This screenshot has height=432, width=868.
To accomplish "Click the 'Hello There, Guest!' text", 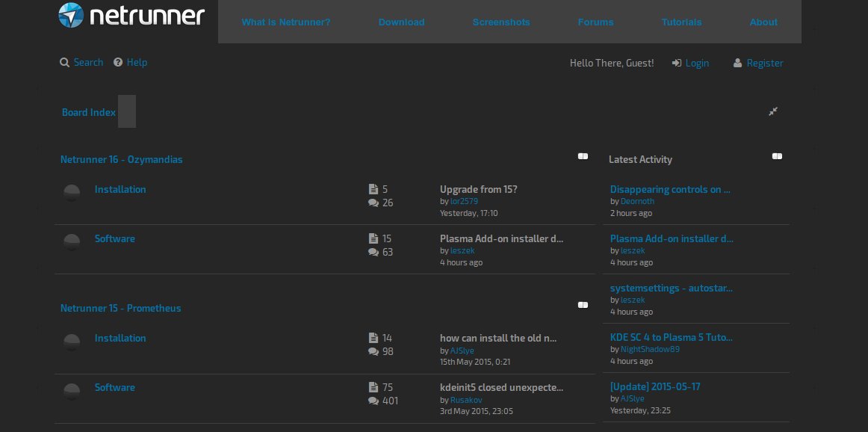I will pos(612,63).
